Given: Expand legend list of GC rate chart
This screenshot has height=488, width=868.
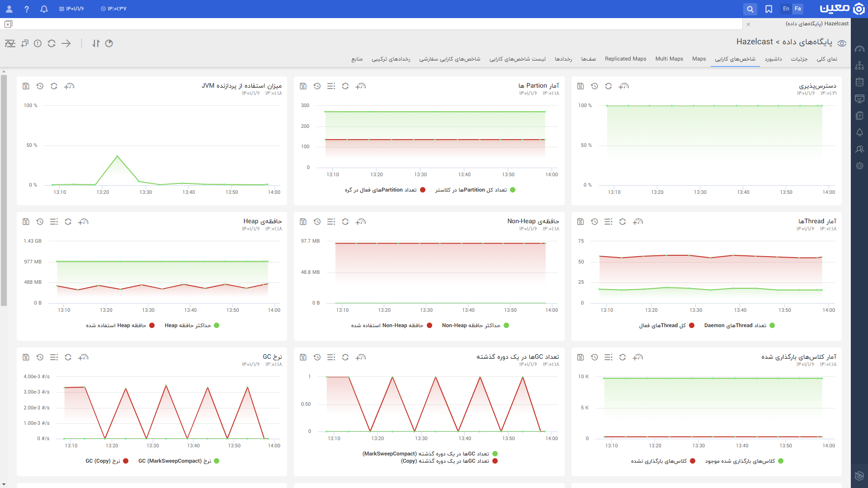Looking at the screenshot, I should click(54, 357).
